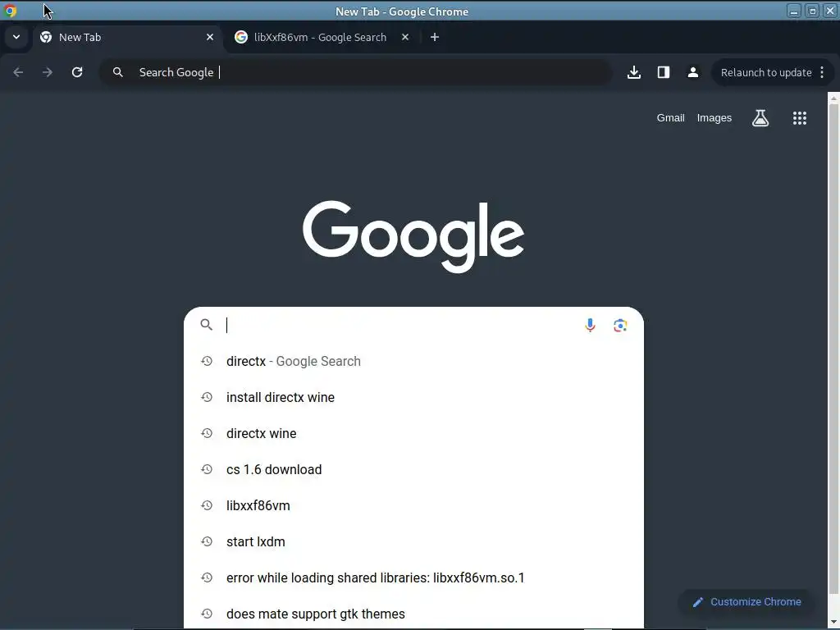Select 'error while loading shared libraries' suggestion
The height and width of the screenshot is (630, 840).
tap(413, 577)
